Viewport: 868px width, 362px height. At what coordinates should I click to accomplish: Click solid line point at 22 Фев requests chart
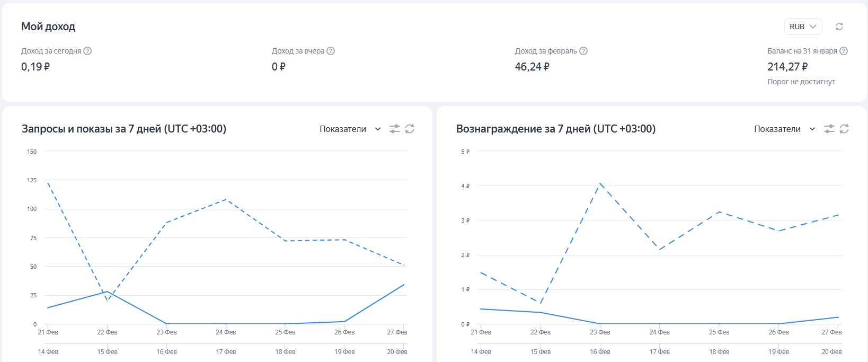(x=108, y=292)
